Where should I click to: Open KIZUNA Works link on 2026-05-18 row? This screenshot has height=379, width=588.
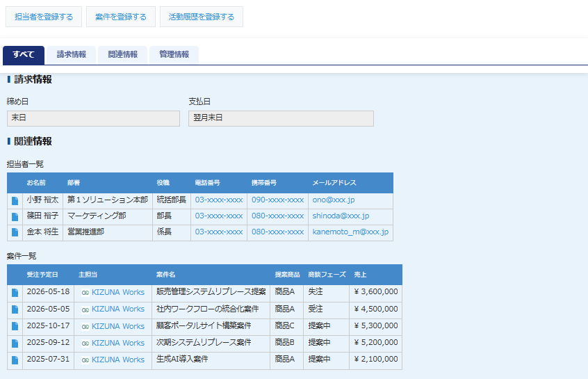pyautogui.click(x=117, y=292)
